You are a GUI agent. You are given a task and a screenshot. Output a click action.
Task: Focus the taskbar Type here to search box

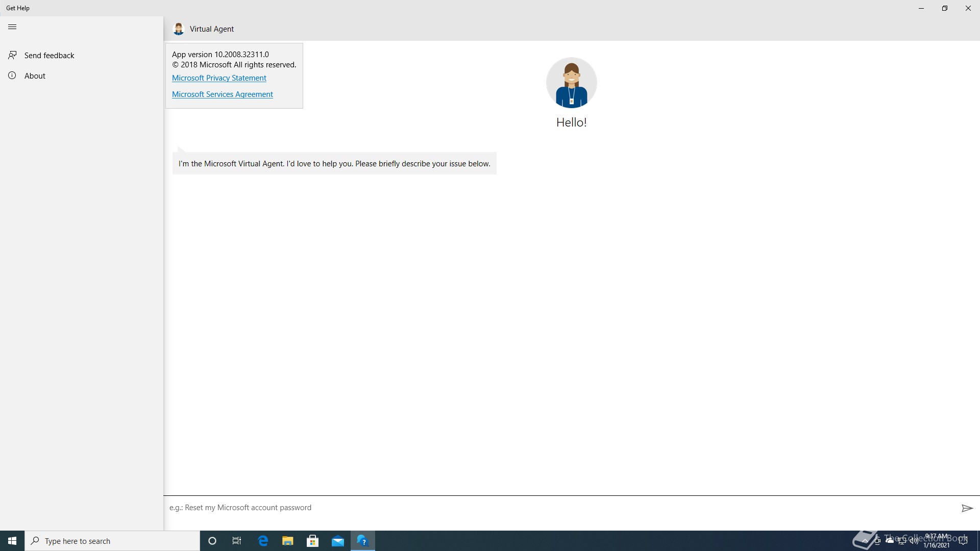tap(112, 541)
